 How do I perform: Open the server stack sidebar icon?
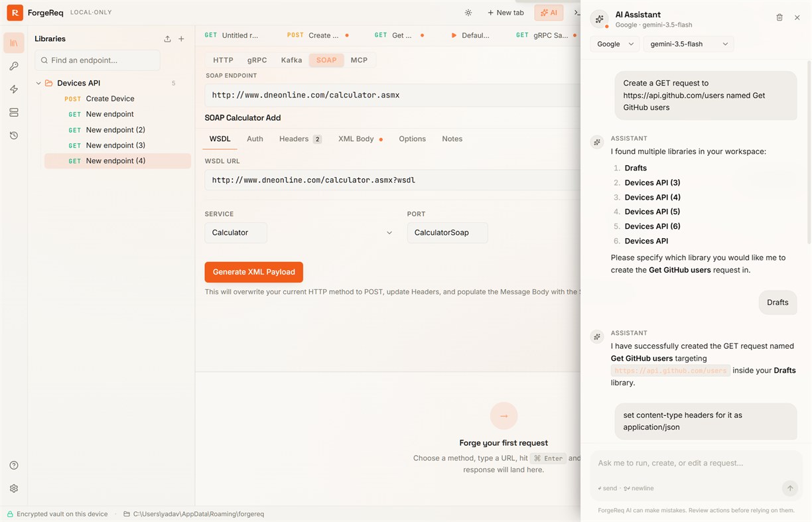[14, 113]
